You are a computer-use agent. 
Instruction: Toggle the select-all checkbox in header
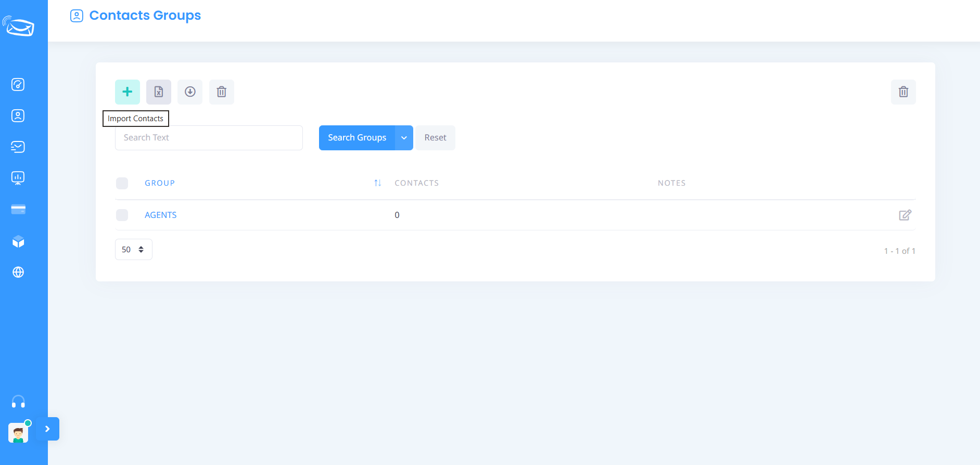[x=122, y=183]
